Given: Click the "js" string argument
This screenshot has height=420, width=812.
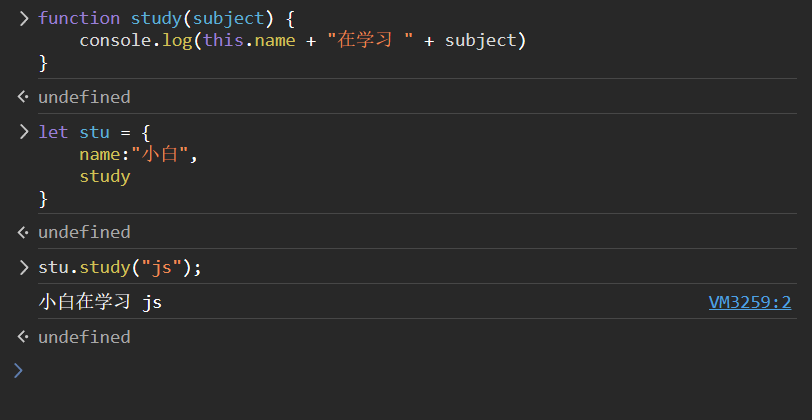Looking at the screenshot, I should click(161, 267).
